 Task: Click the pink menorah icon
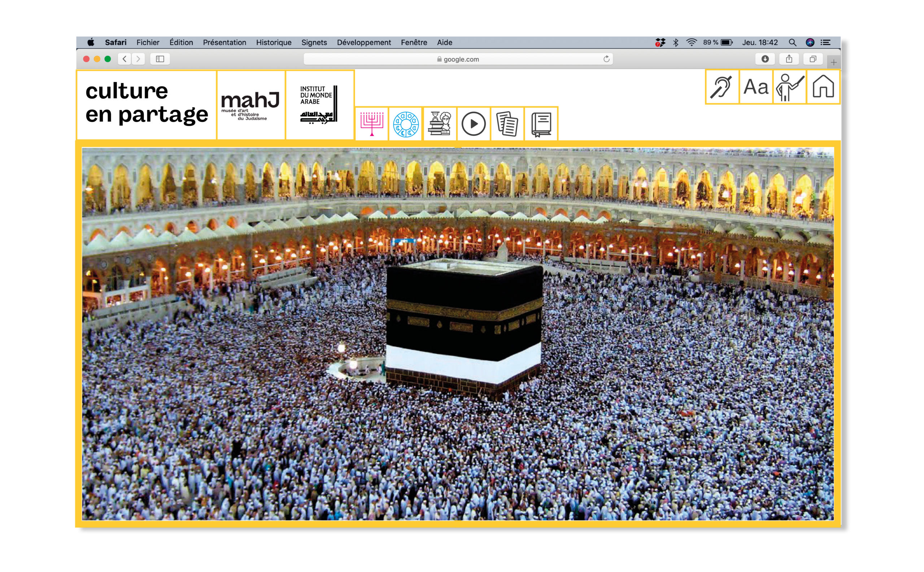[x=371, y=124]
